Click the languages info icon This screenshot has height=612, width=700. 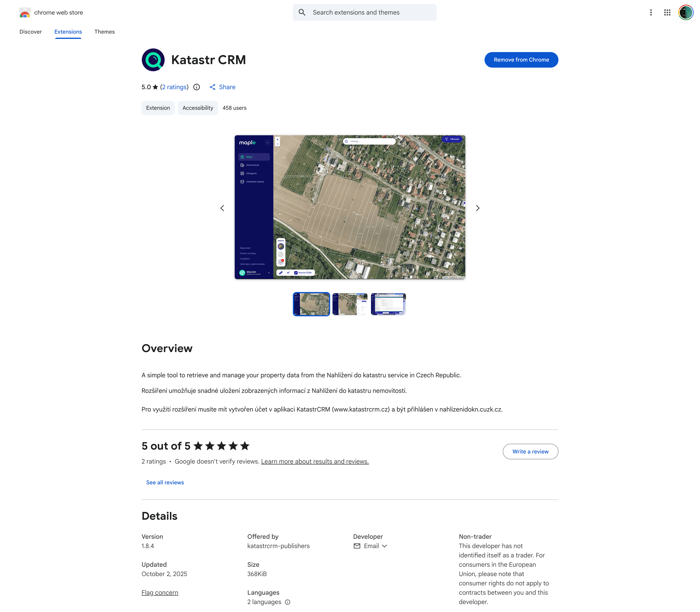pos(287,602)
